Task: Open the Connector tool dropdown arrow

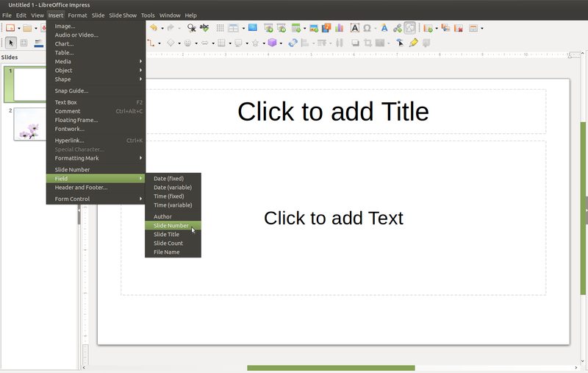Action: click(159, 43)
